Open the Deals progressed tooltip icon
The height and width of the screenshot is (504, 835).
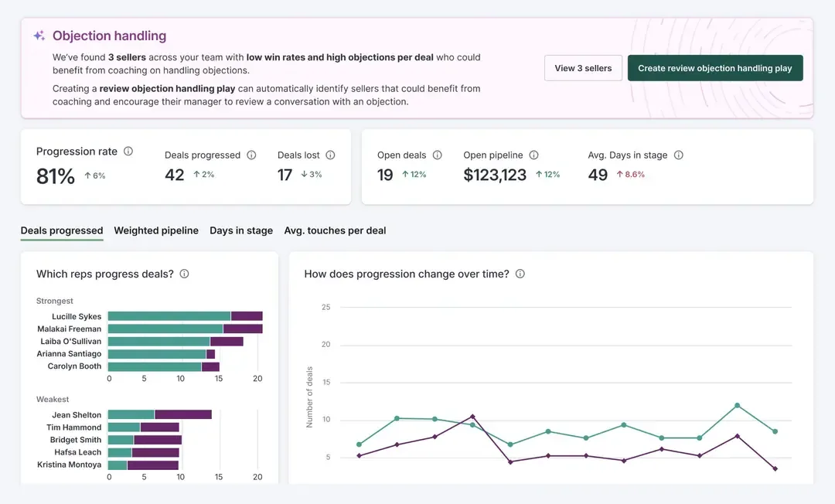(x=251, y=155)
